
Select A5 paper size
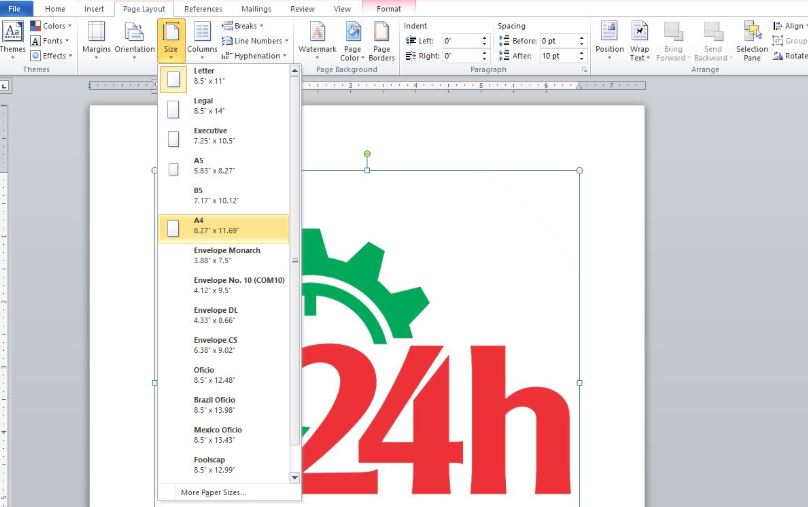click(x=224, y=168)
